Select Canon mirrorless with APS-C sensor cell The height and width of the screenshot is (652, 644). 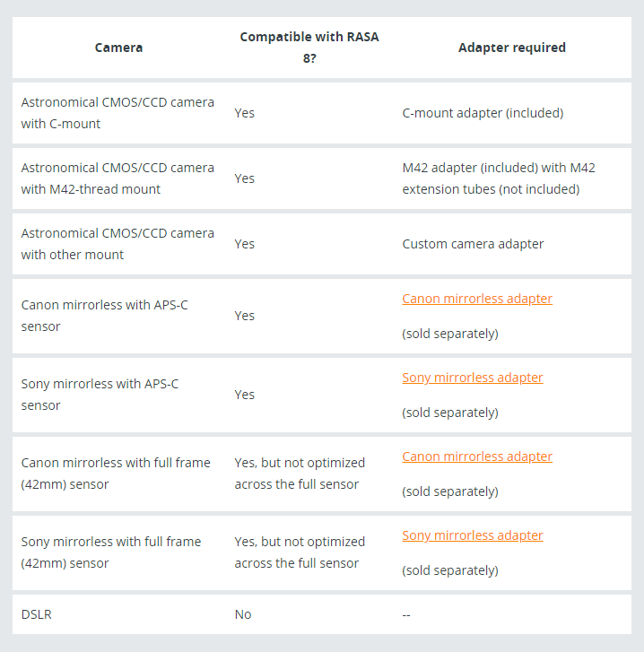click(x=104, y=316)
